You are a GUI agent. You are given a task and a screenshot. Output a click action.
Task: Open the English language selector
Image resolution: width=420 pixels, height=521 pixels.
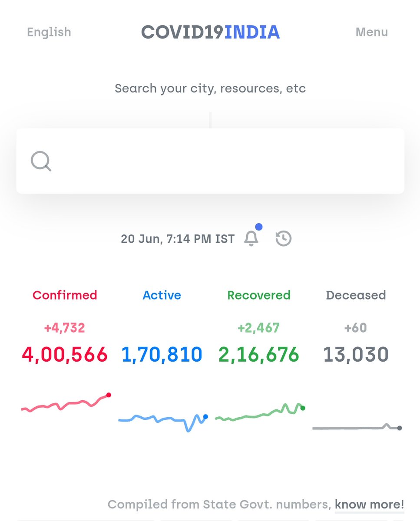(x=49, y=32)
